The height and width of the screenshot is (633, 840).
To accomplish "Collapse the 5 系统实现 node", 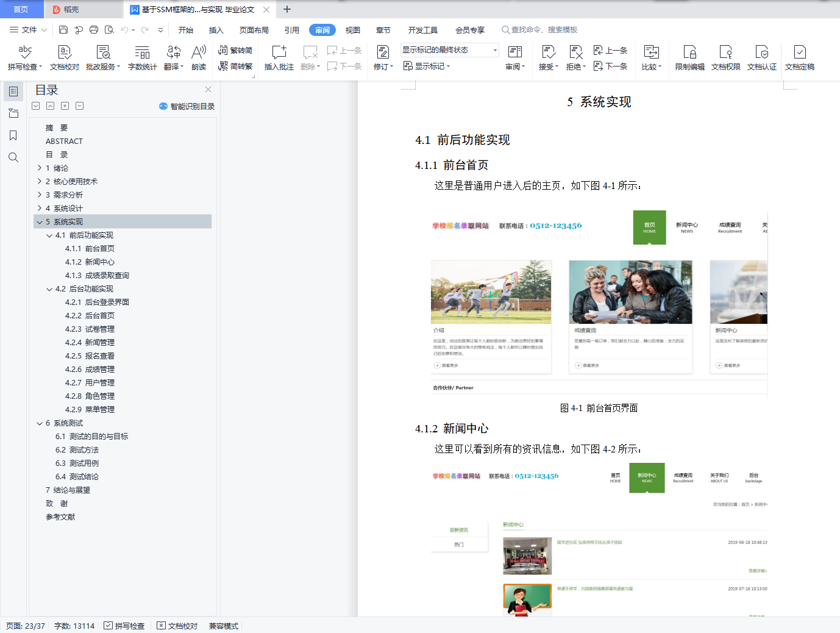I will (x=40, y=221).
